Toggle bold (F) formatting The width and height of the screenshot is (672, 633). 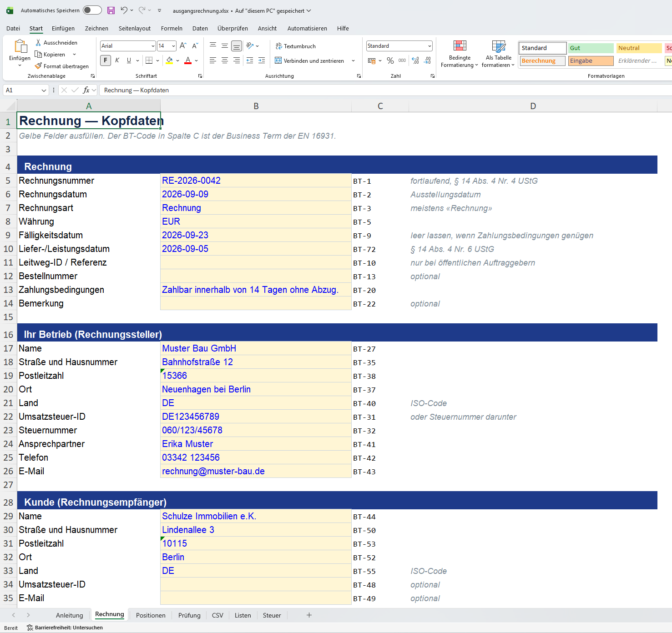pos(106,60)
